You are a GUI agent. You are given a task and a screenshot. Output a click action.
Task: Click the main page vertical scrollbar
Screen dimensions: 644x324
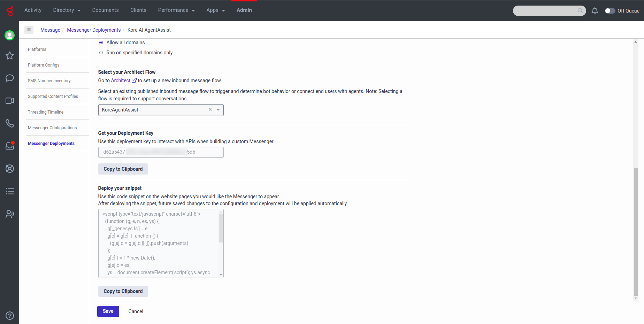coord(636,230)
